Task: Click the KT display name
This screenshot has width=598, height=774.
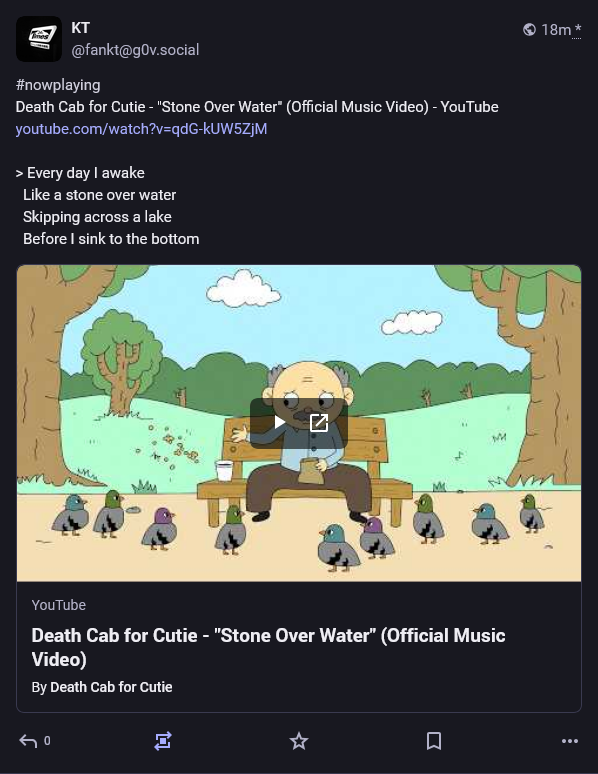Action: pos(80,28)
